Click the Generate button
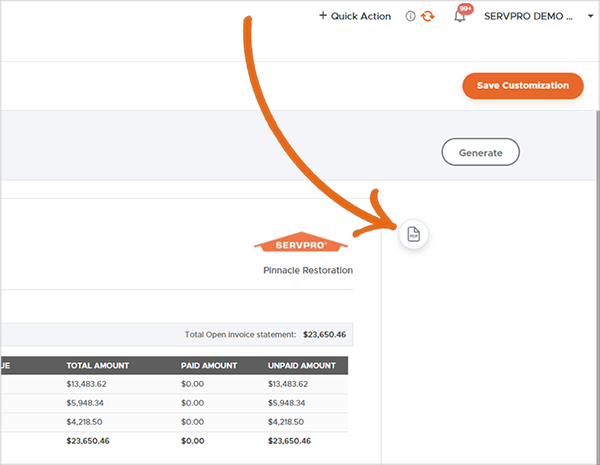The image size is (600, 465). pyautogui.click(x=480, y=153)
